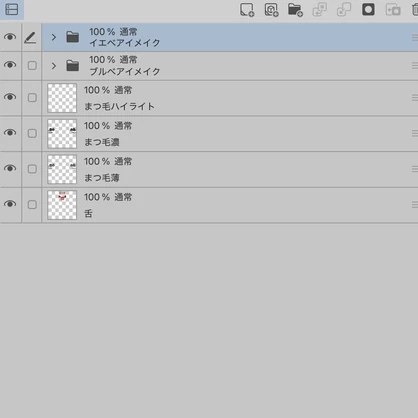The image size is (418, 418).
Task: Check the selection box for 舌 layer
Action: click(x=32, y=204)
